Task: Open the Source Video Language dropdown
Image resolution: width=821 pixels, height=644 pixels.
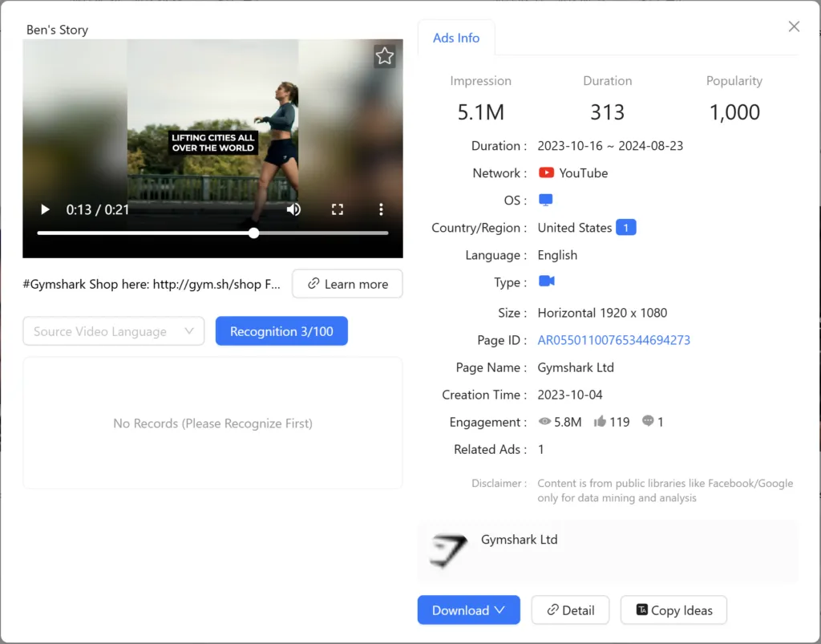Action: click(x=113, y=330)
